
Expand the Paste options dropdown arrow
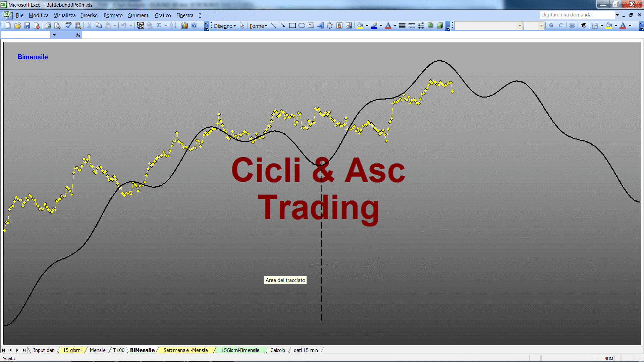point(115,25)
